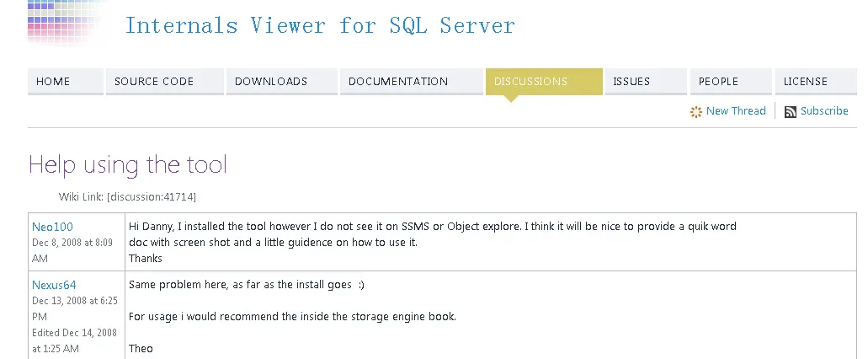
Task: Click the 'Help using the tool' heading
Action: pos(128,164)
